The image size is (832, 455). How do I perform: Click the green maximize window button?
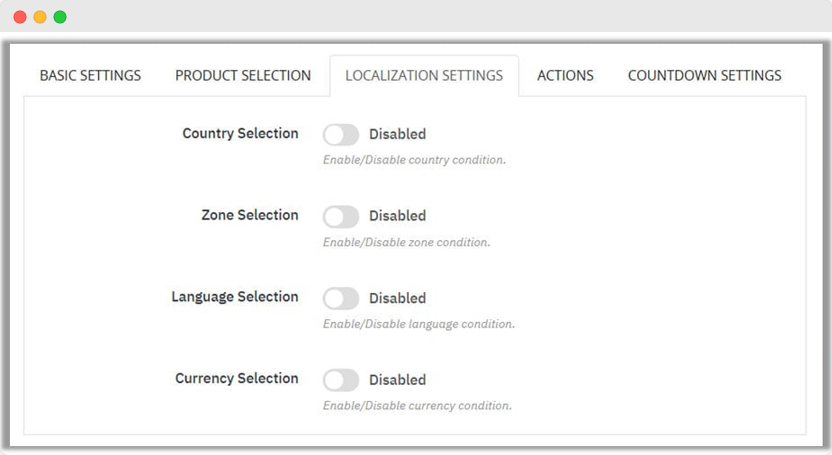click(x=60, y=17)
